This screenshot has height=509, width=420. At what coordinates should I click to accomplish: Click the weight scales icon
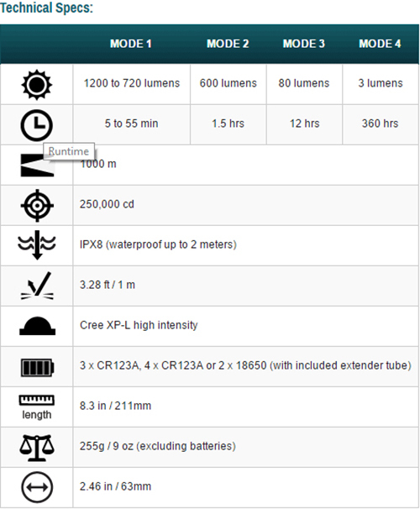coord(37,448)
